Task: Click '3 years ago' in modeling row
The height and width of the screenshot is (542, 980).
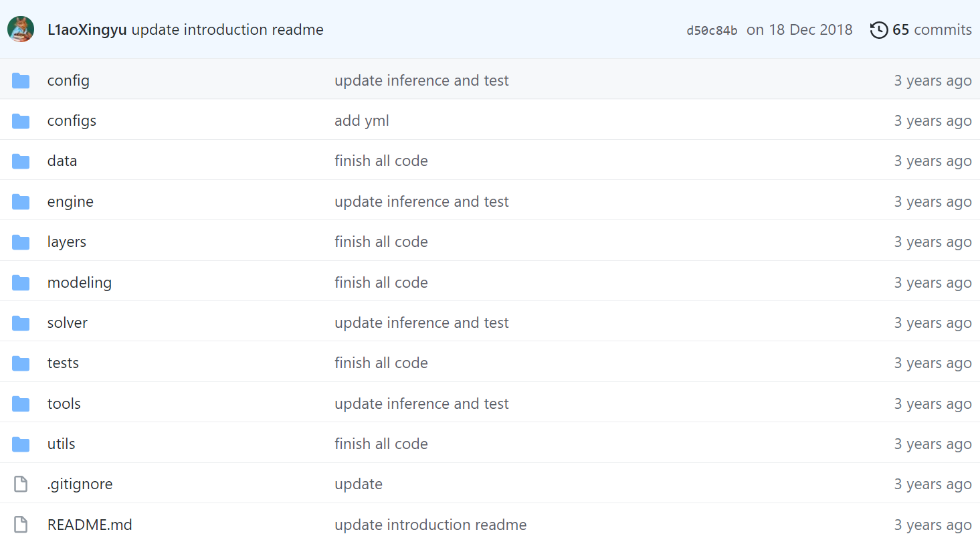Action: tap(933, 282)
